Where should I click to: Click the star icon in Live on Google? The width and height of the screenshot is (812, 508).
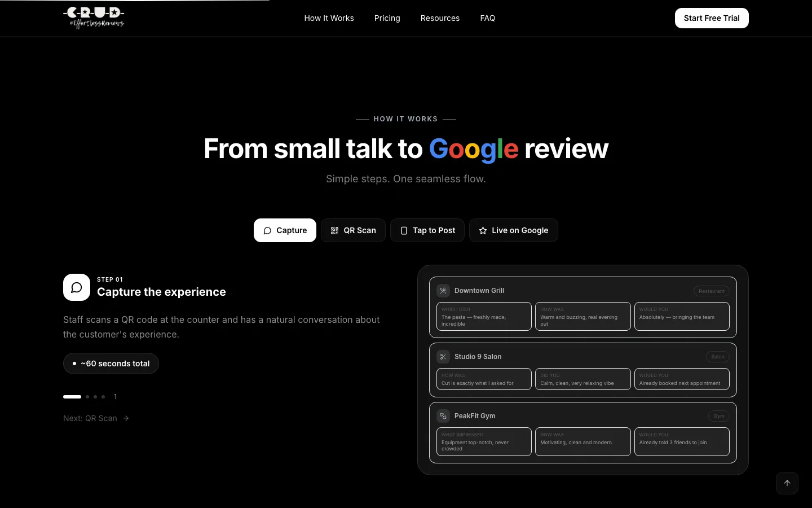[x=483, y=230]
